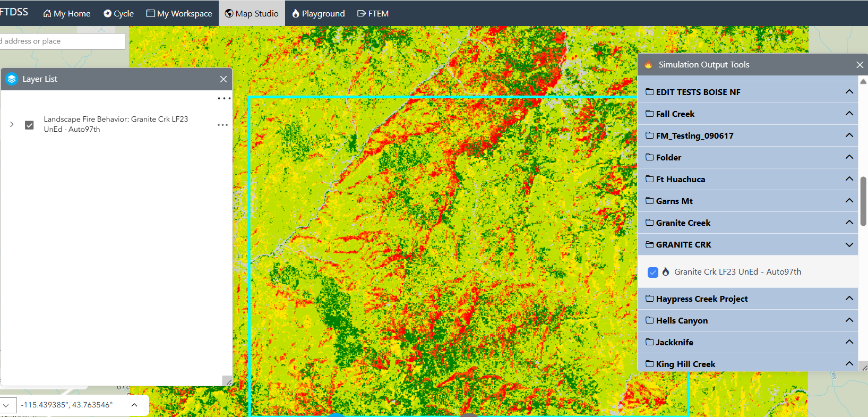868x417 pixels.
Task: Expand the Fall Creek folder chevron
Action: 849,114
